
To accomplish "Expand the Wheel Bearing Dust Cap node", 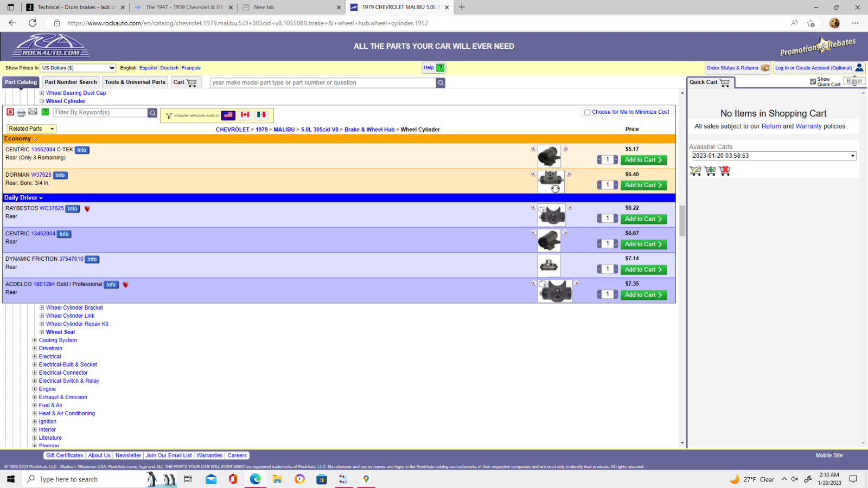I will click(x=42, y=93).
